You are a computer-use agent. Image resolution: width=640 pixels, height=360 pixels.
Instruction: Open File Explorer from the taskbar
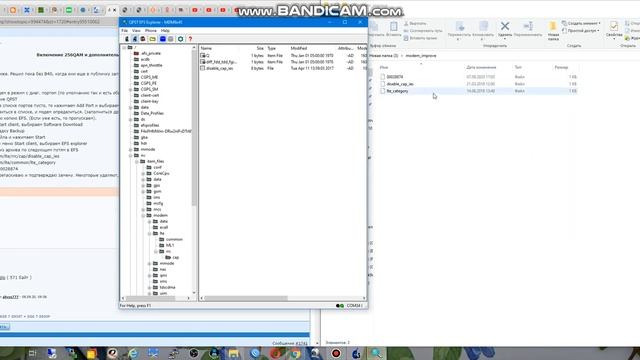pyautogui.click(x=234, y=353)
